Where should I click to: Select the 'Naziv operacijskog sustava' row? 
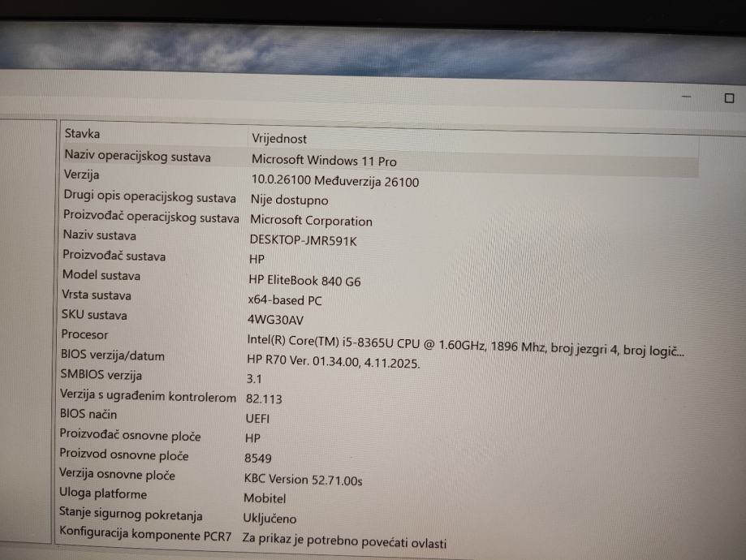137,156
